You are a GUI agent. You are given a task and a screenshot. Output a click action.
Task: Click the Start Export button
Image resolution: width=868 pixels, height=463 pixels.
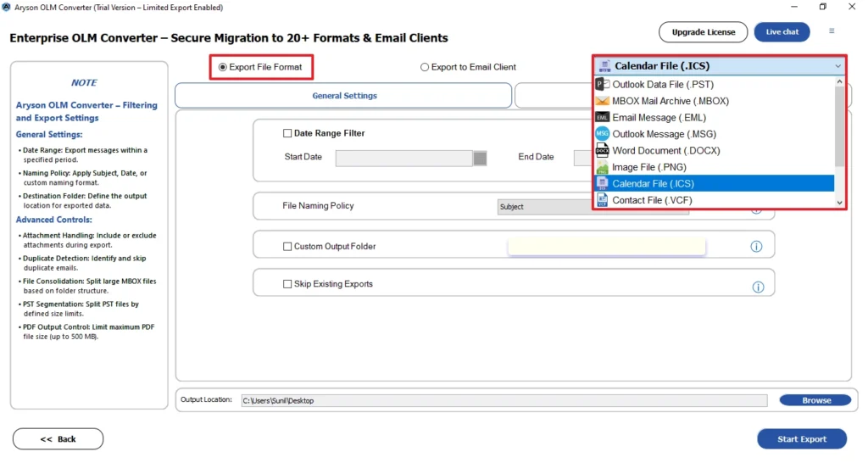tap(802, 439)
